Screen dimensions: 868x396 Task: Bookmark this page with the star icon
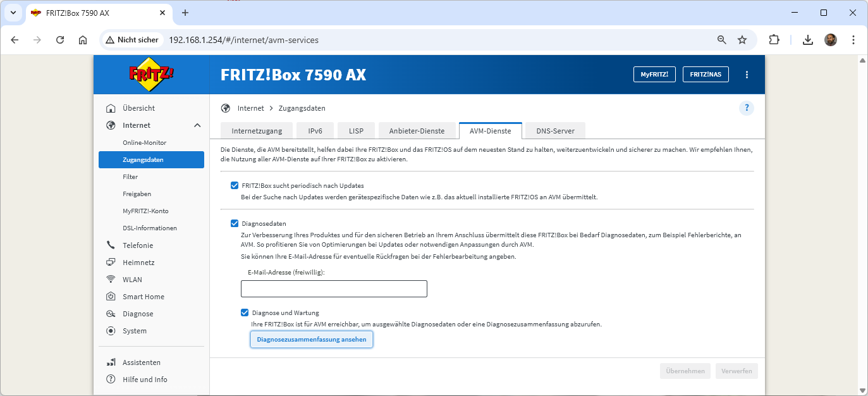pos(742,40)
